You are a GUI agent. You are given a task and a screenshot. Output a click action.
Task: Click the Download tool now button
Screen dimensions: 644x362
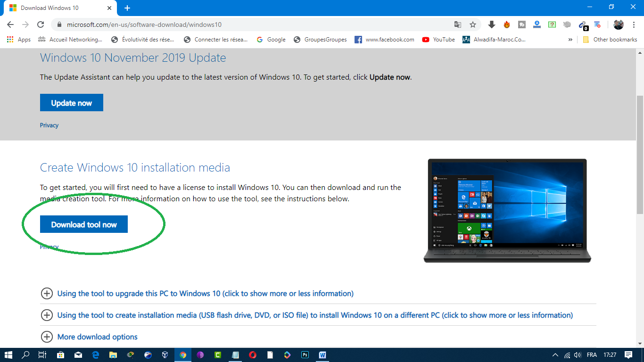click(x=84, y=224)
